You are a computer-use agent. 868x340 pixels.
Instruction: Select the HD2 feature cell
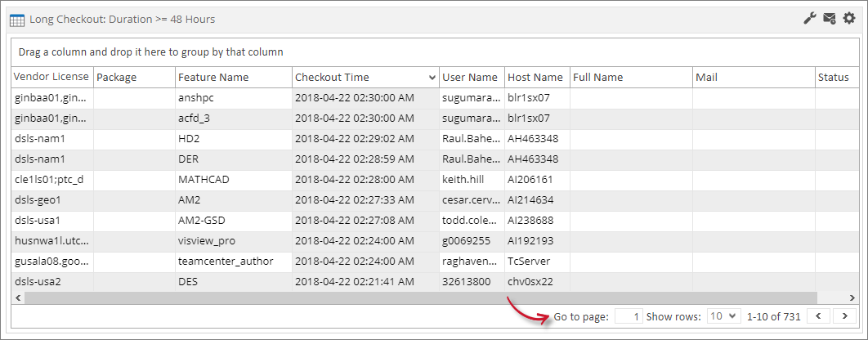click(x=234, y=139)
